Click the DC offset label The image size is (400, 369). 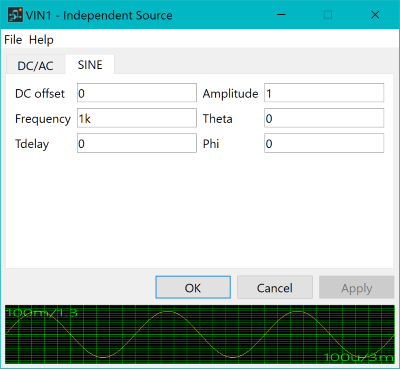click(40, 93)
